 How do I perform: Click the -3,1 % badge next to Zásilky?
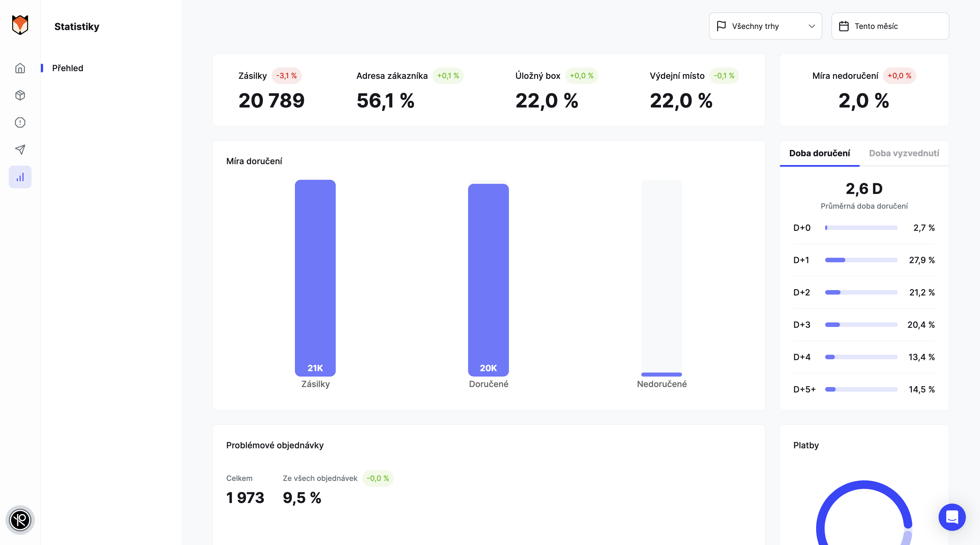tap(286, 76)
